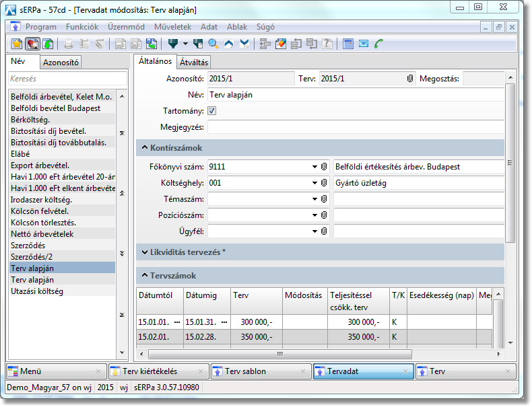532x407 pixels.
Task: Click paperclip icon beside Főkönyvi szám
Action: tap(324, 166)
